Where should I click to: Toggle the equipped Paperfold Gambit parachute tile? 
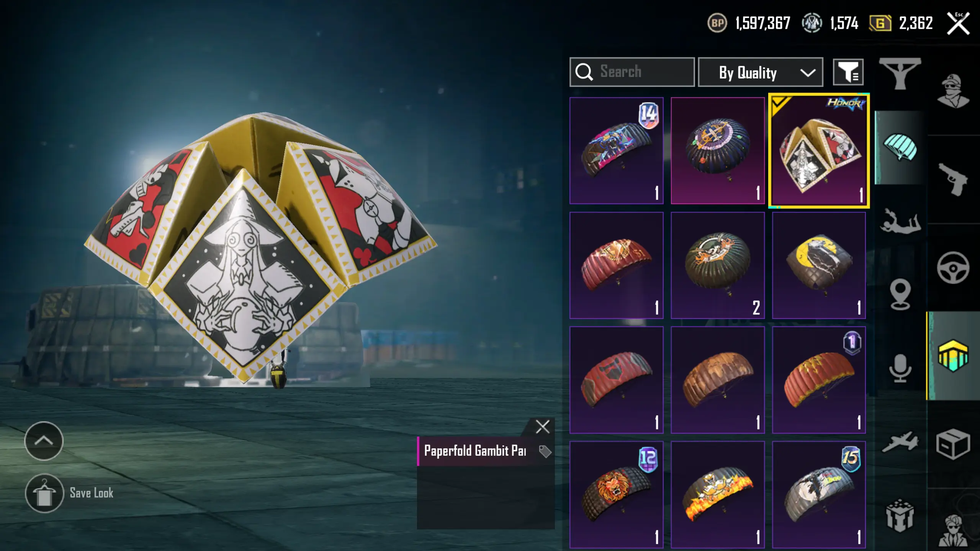point(819,150)
